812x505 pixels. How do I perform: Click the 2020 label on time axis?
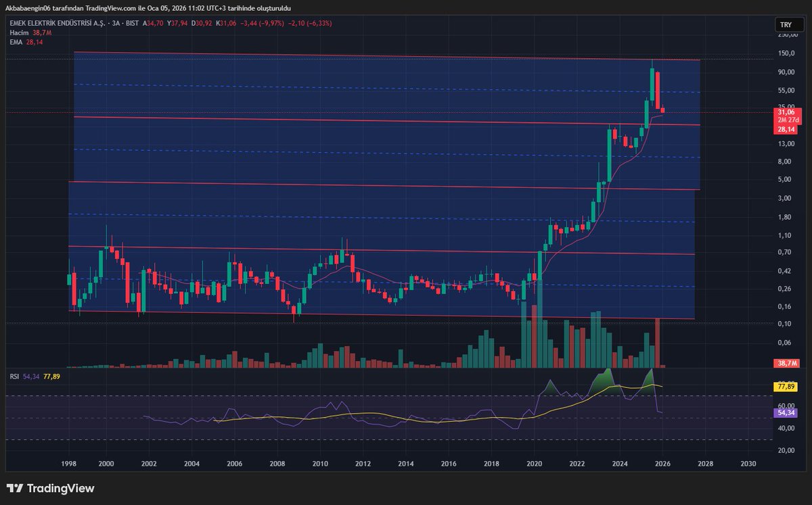click(535, 464)
